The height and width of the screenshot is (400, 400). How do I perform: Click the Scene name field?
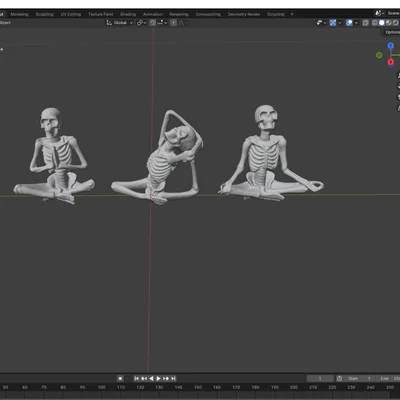(393, 13)
